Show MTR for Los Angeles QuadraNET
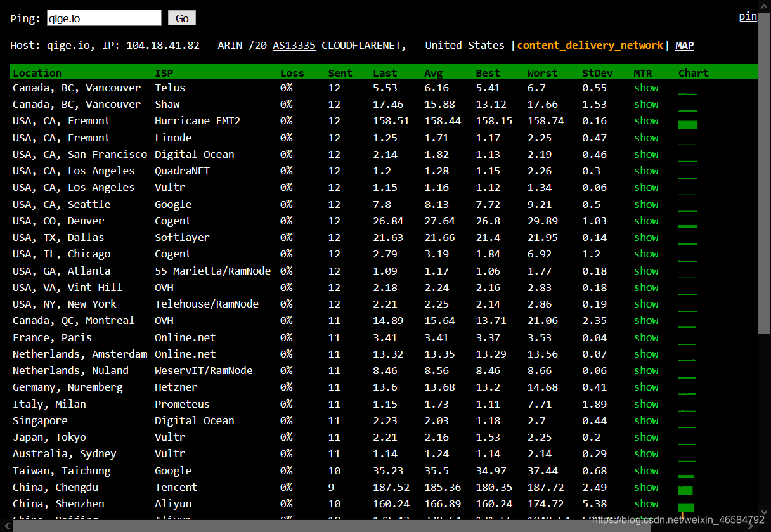 tap(646, 171)
